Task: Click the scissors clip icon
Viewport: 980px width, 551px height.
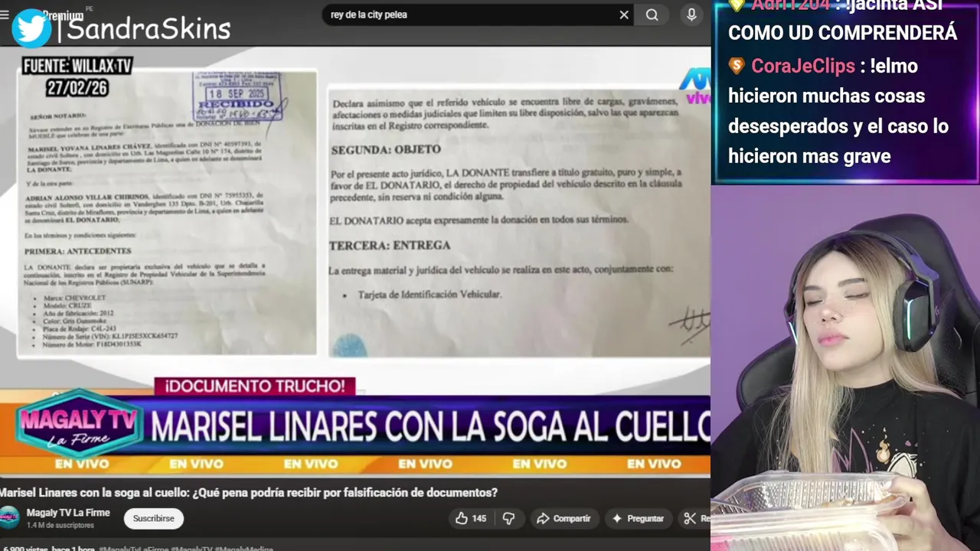Action: click(x=690, y=518)
